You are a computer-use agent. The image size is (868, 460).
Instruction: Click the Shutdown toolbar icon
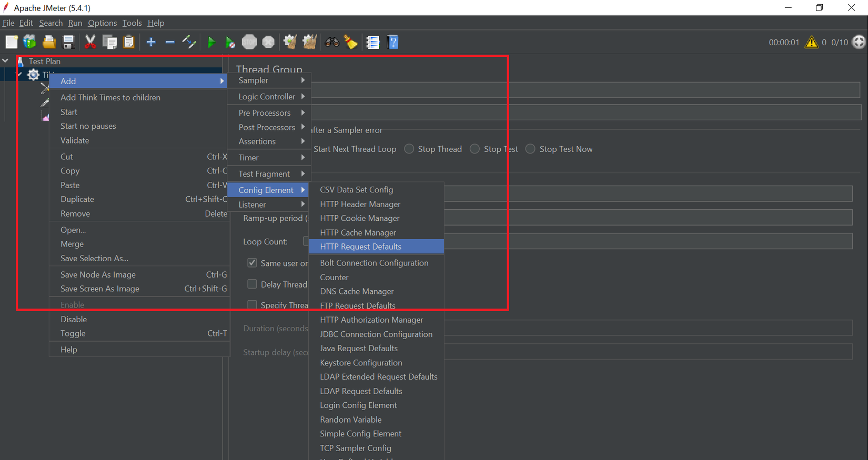tap(268, 42)
